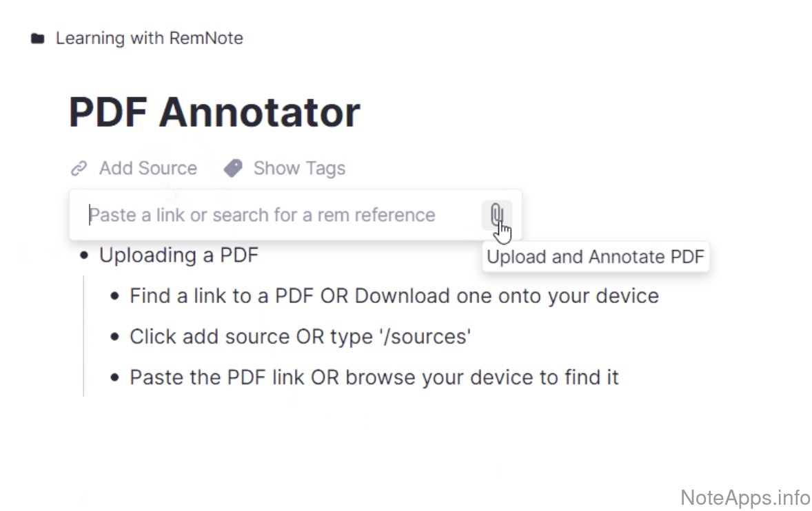Click the bullet before Find a link to a PDF
812x511 pixels.
click(x=115, y=297)
